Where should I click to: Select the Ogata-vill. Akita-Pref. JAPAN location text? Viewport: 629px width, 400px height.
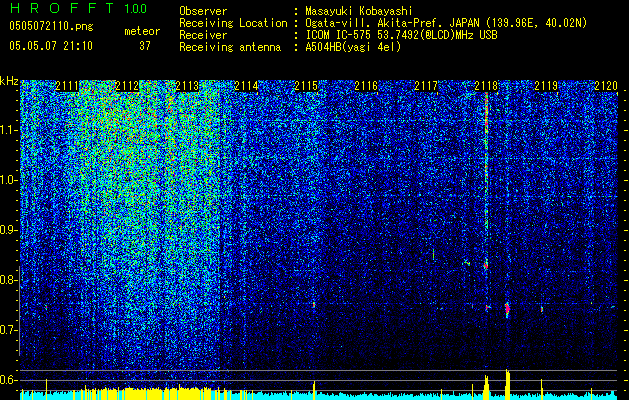(x=446, y=23)
